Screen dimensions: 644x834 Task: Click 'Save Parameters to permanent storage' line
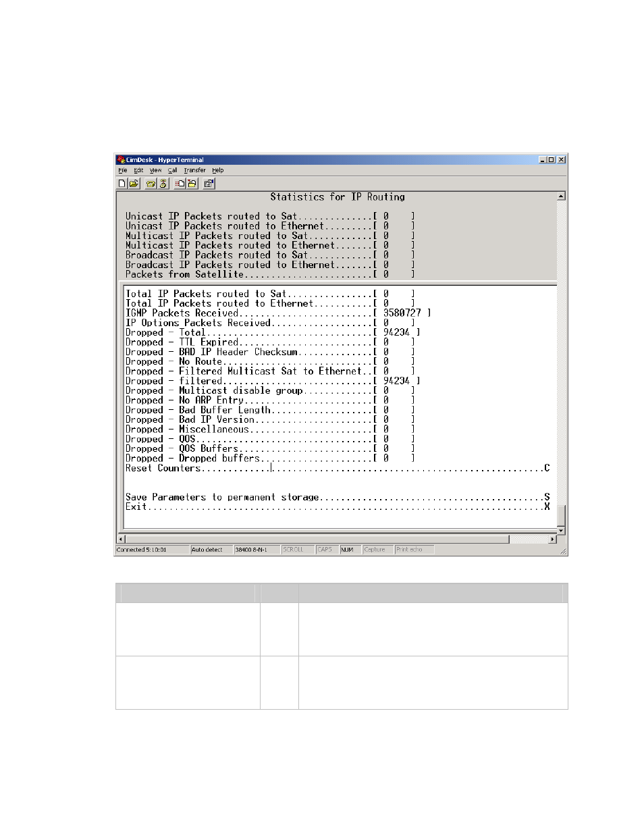point(338,497)
